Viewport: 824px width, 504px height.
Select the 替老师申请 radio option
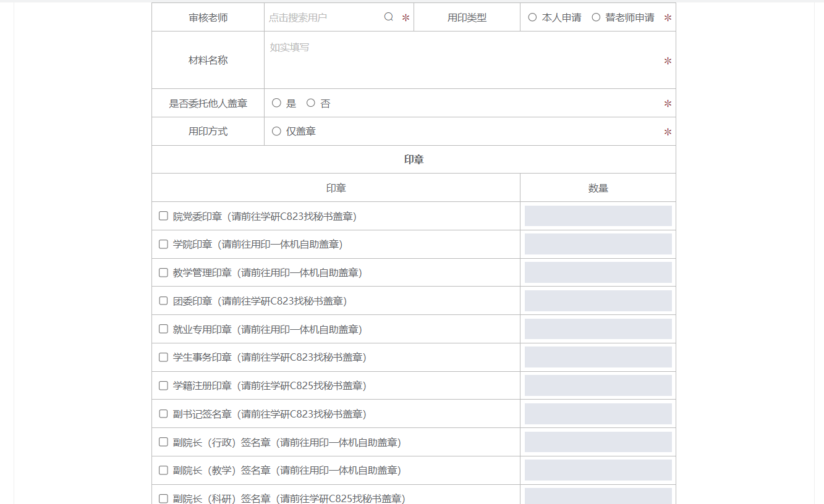pyautogui.click(x=596, y=17)
